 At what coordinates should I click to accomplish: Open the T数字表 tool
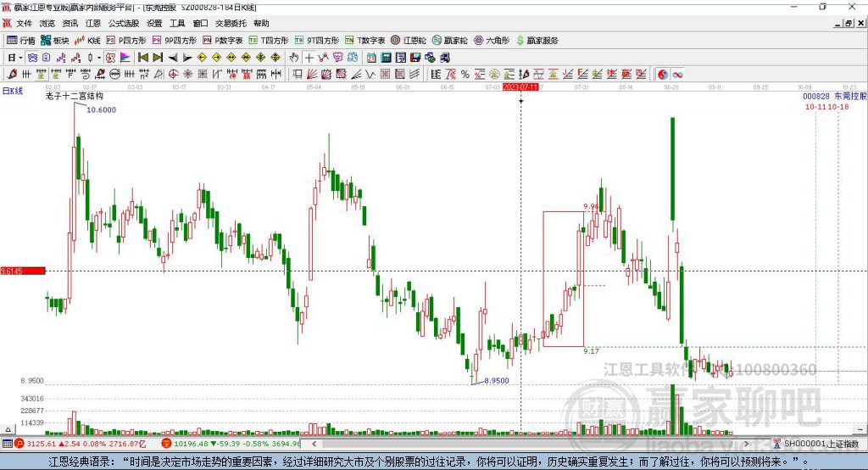[364, 41]
